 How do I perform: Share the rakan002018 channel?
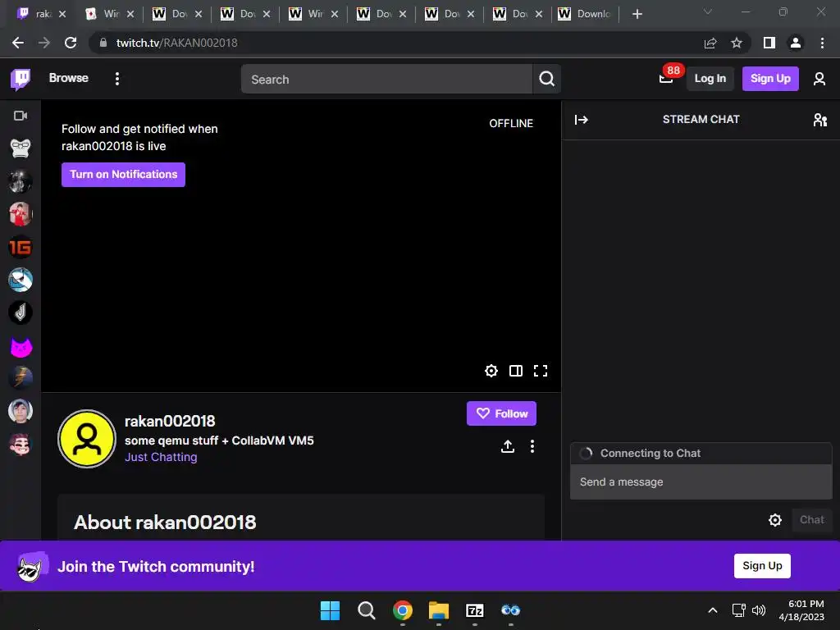point(507,446)
